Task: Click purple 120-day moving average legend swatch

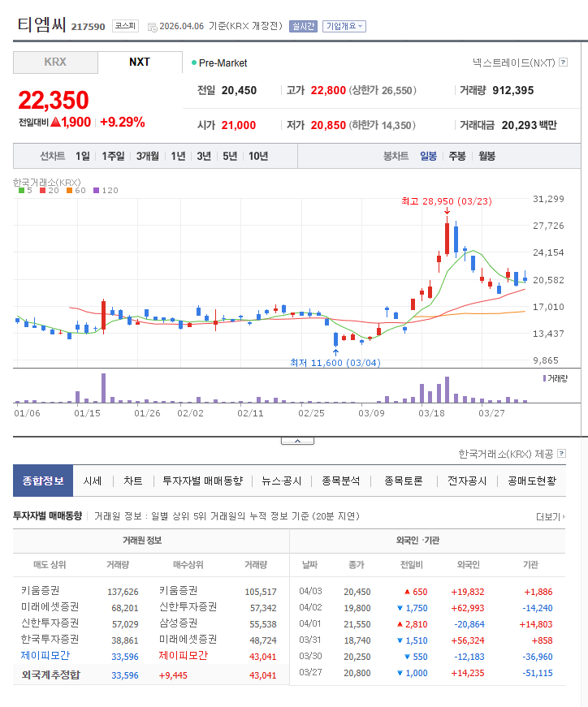Action: click(x=96, y=190)
